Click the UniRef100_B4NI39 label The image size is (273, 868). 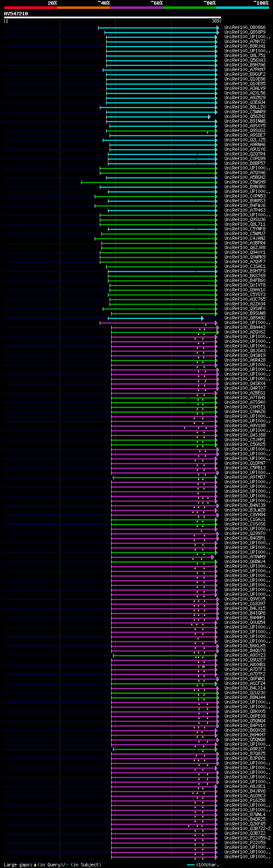click(x=245, y=506)
